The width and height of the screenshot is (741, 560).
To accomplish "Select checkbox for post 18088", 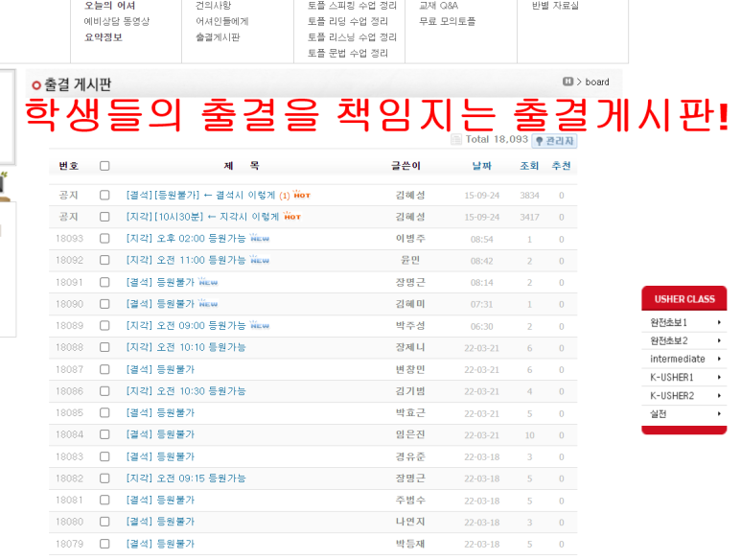I will click(x=104, y=348).
